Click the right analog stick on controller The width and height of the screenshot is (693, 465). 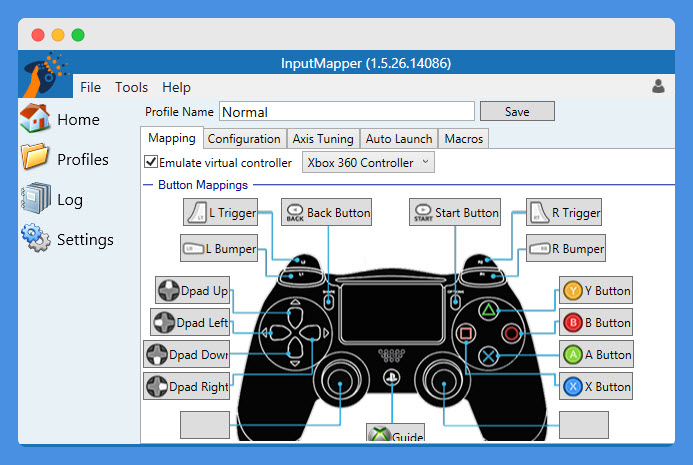[443, 381]
